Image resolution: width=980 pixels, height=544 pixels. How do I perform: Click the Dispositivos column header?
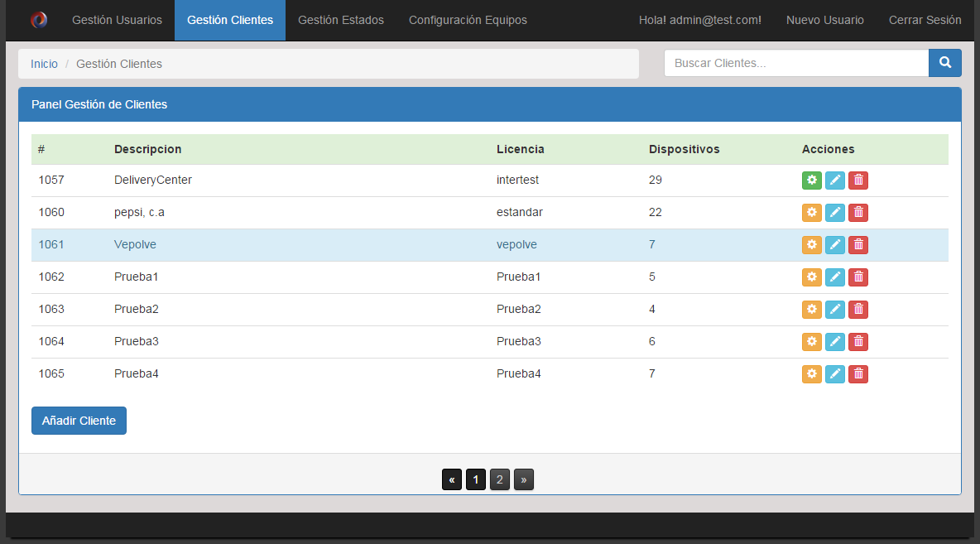[x=684, y=149]
